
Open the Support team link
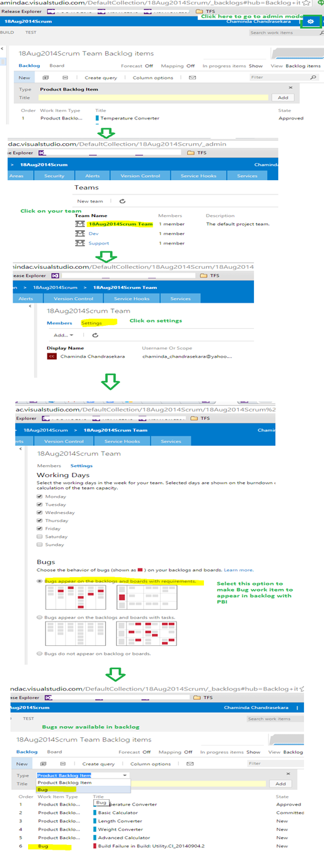(x=98, y=243)
